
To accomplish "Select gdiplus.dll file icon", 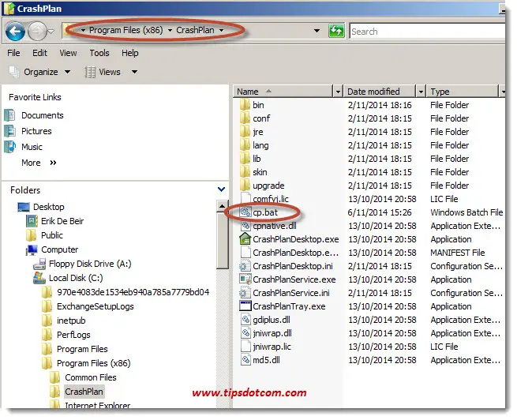I will pos(245,320).
